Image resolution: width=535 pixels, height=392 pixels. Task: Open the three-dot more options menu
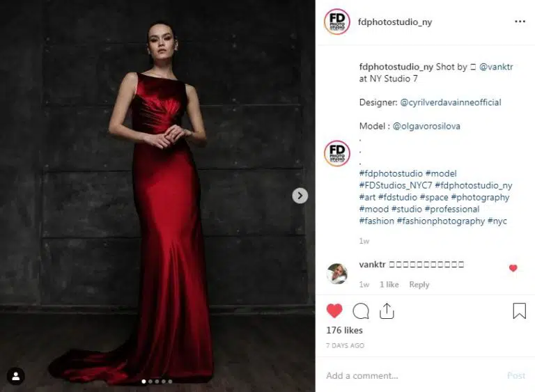(520, 22)
